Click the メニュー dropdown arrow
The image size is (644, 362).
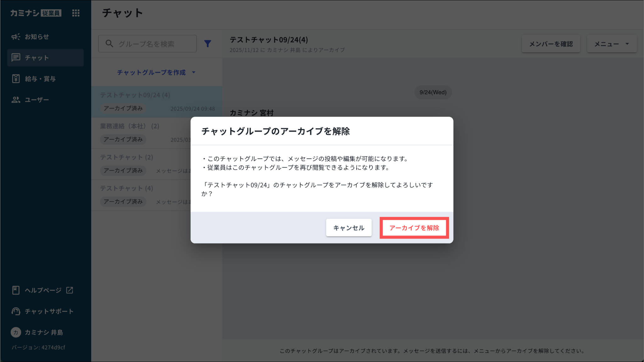click(x=627, y=44)
